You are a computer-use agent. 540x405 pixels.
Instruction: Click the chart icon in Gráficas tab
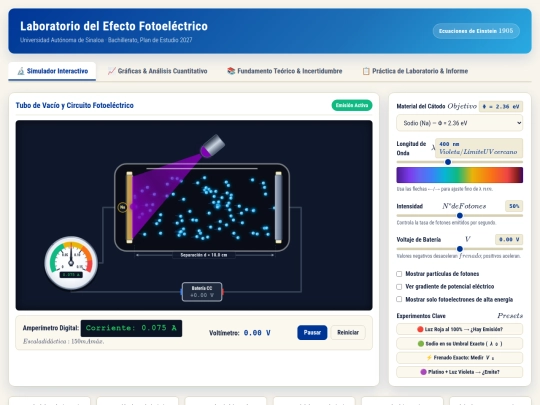pos(112,71)
